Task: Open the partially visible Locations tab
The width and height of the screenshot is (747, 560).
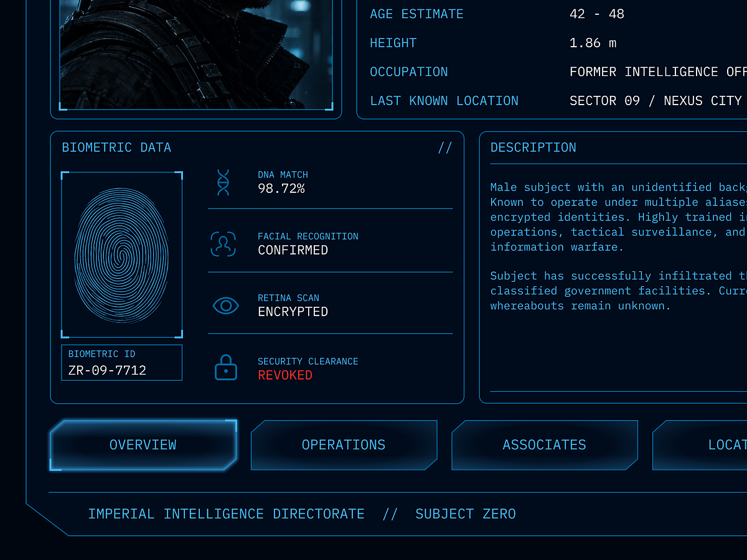Action: pyautogui.click(x=700, y=445)
